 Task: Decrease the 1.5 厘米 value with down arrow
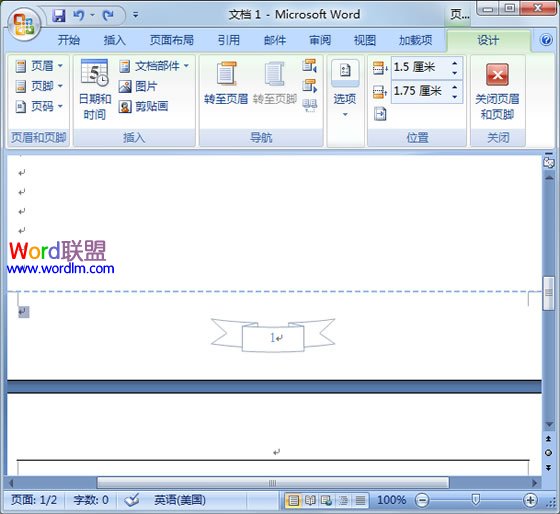point(455,73)
